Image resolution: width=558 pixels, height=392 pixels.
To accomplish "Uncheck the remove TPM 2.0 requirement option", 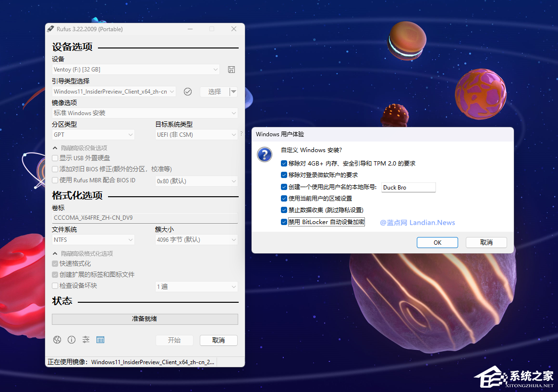I will (284, 164).
